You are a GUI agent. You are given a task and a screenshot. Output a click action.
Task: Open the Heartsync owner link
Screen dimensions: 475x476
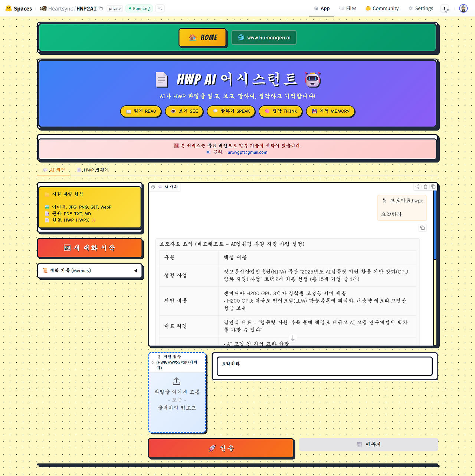(x=61, y=9)
